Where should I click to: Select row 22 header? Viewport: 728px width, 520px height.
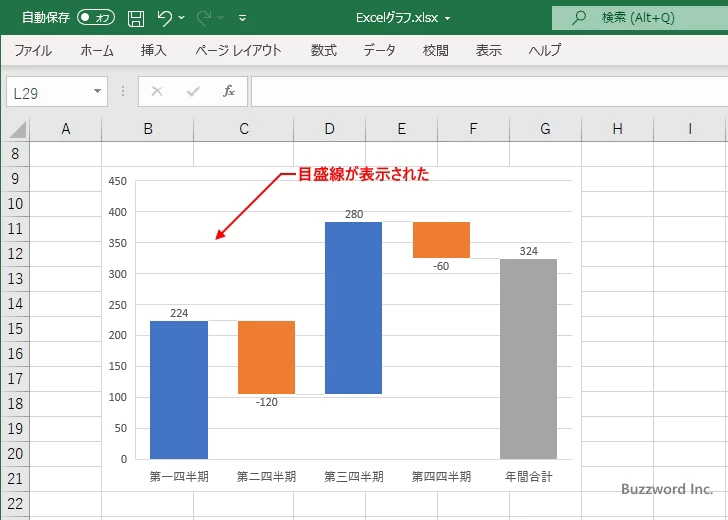pyautogui.click(x=15, y=504)
